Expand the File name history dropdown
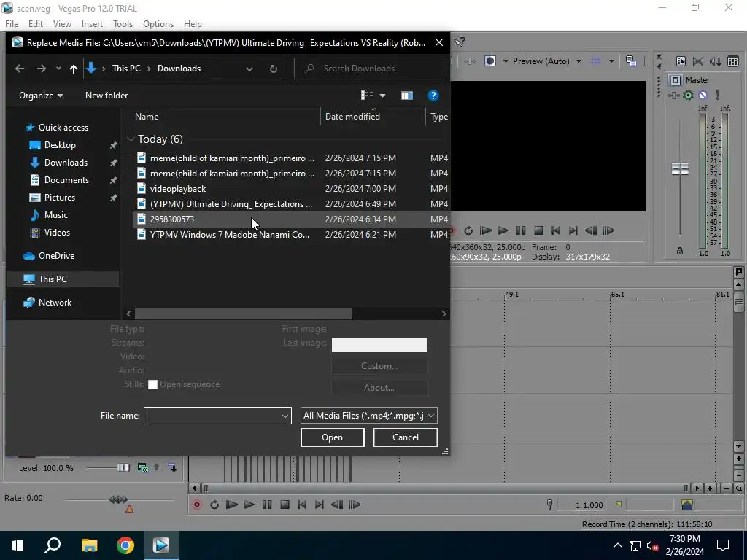 click(285, 416)
